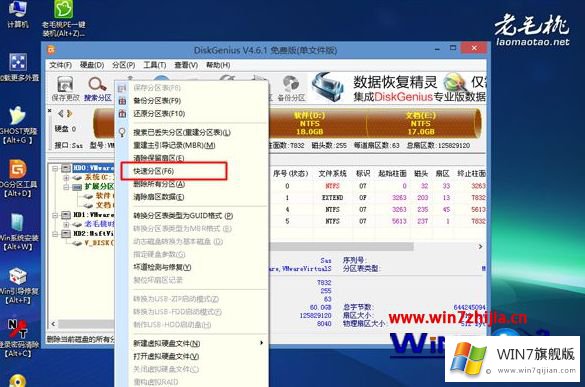585x387 pixels.
Task: Click tree panel scroll left arrow
Action: pyautogui.click(x=53, y=324)
